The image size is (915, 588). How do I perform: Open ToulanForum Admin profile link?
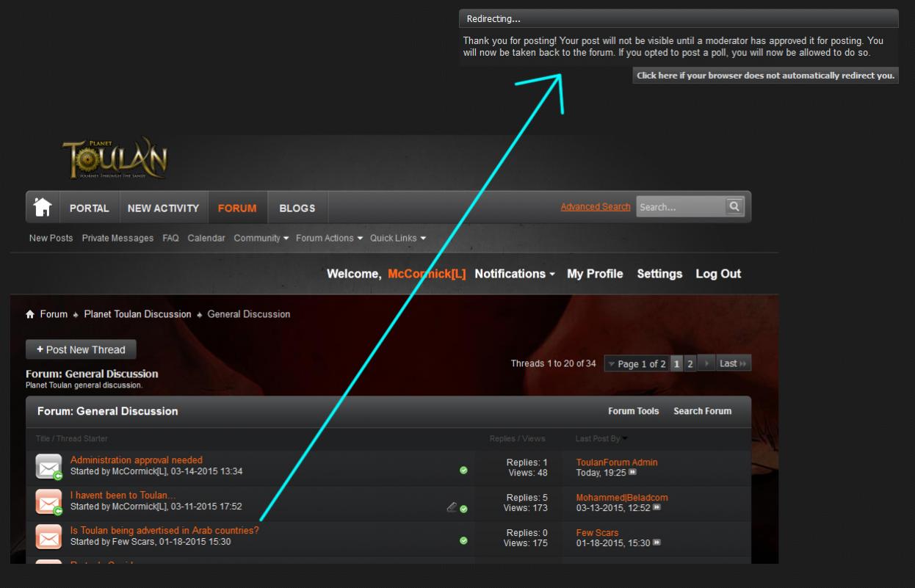(x=617, y=462)
